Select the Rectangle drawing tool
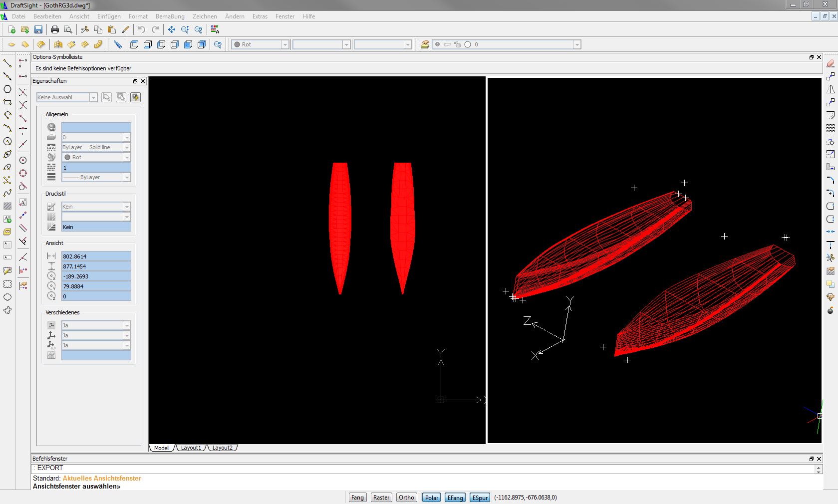838x504 pixels. point(7,102)
